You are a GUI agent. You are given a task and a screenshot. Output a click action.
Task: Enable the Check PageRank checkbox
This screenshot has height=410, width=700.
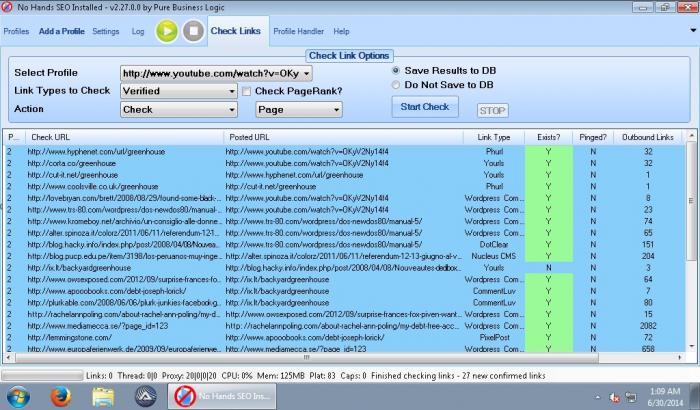(246, 92)
